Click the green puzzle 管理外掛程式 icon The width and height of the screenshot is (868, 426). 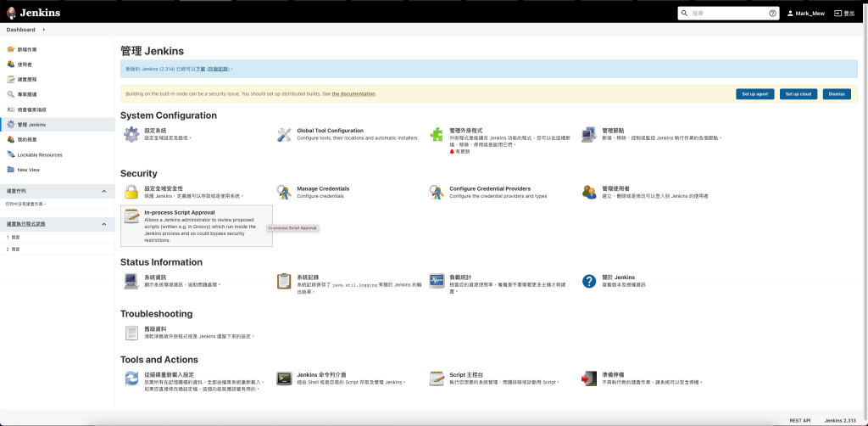(437, 135)
